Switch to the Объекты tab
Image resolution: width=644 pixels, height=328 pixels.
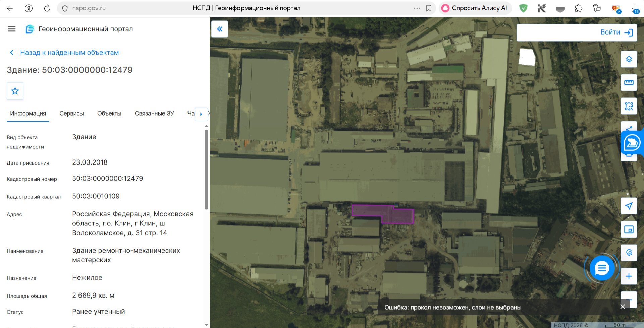[x=109, y=113]
